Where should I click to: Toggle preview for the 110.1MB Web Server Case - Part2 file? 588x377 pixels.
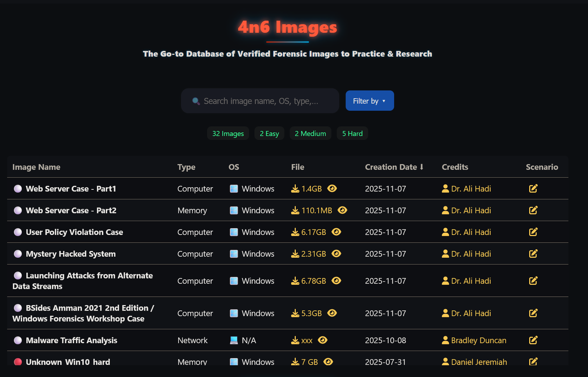coord(342,210)
